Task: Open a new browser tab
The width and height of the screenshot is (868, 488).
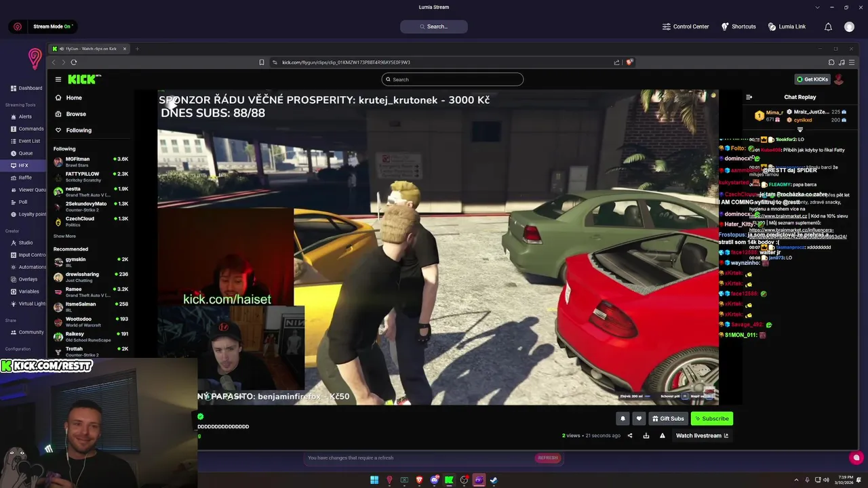Action: pos(137,49)
